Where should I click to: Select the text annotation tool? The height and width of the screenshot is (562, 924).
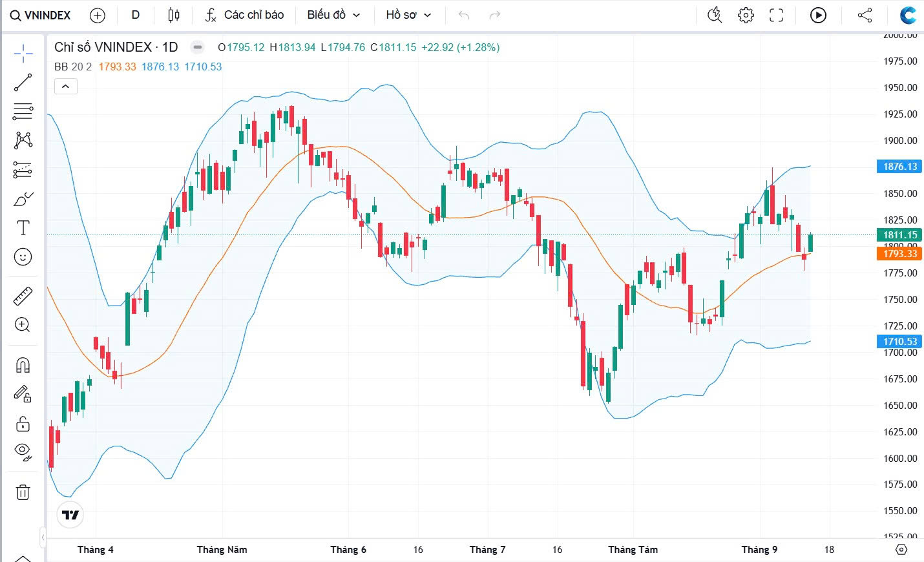tap(23, 227)
